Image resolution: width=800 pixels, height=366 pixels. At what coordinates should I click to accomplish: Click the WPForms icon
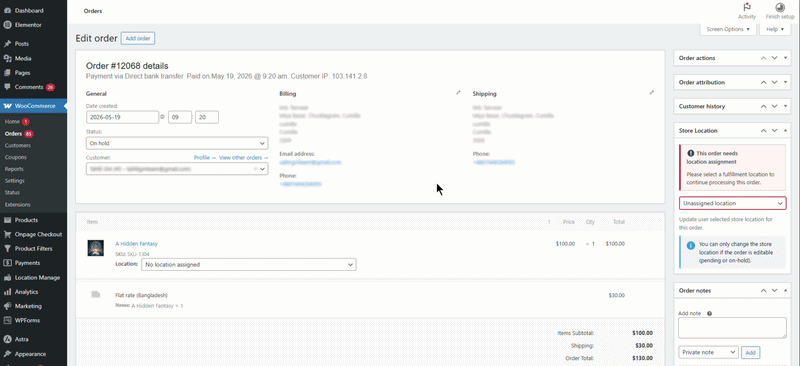7,321
